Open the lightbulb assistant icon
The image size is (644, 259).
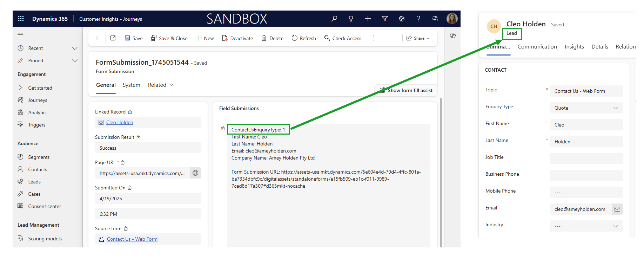pos(351,19)
